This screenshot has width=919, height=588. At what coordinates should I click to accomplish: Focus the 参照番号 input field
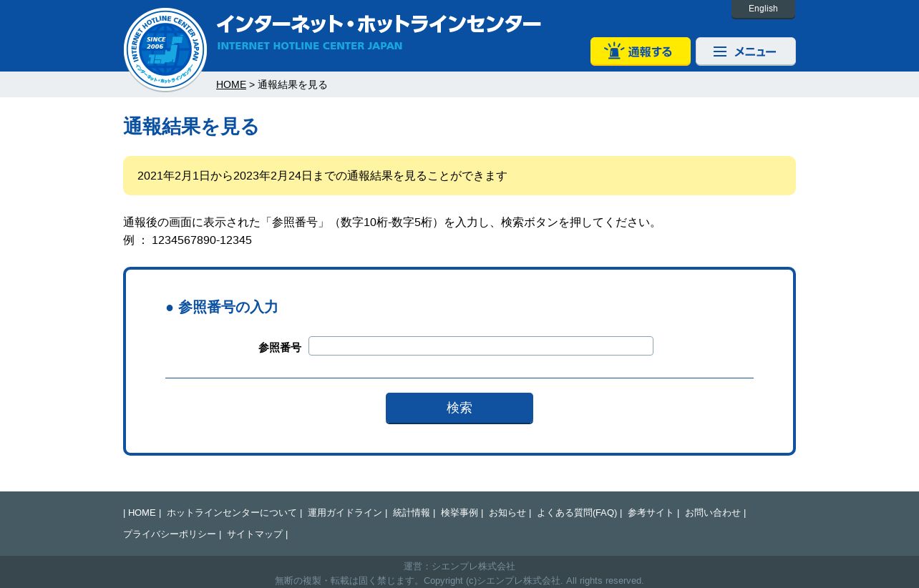[x=481, y=346]
